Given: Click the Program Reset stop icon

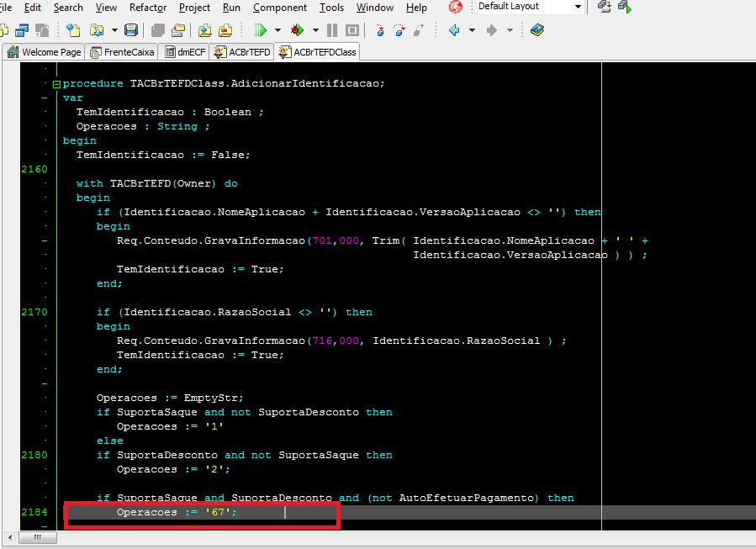Looking at the screenshot, I should tap(352, 30).
